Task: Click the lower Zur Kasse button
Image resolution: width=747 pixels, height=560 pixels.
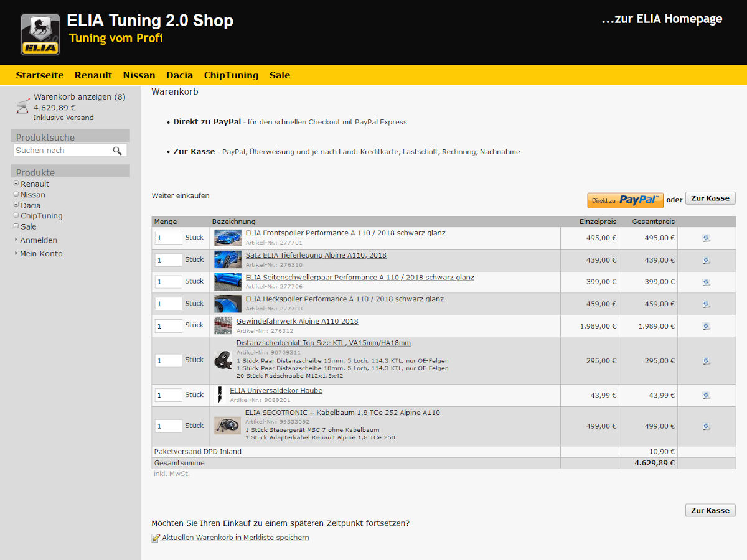Action: (x=710, y=510)
